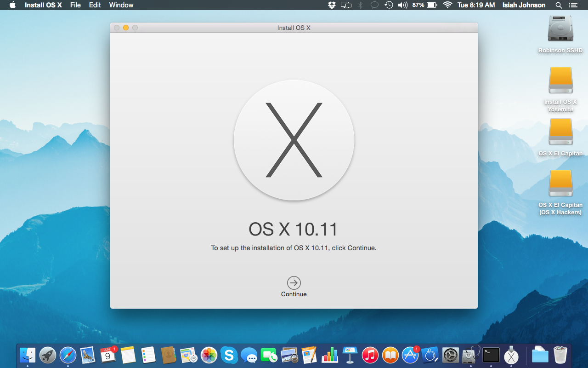Open the Apple menu
This screenshot has width=588, height=368.
12,5
